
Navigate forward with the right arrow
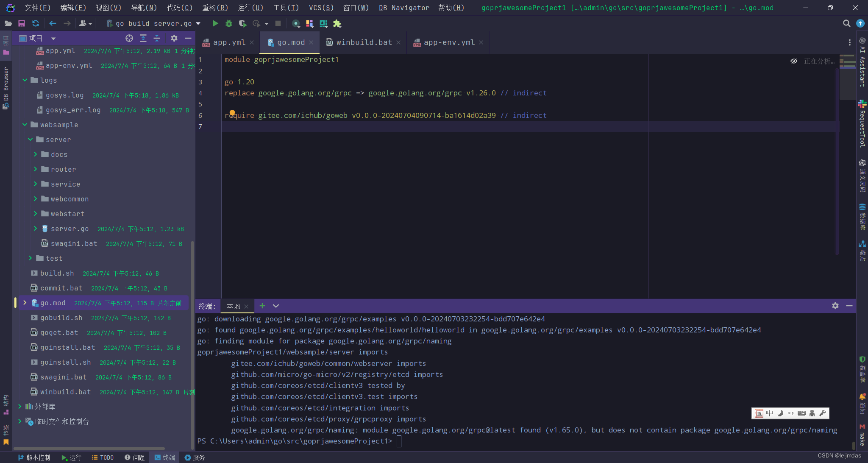[67, 23]
